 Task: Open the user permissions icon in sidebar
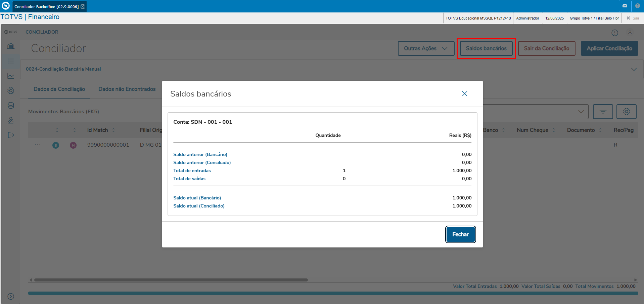pyautogui.click(x=11, y=120)
